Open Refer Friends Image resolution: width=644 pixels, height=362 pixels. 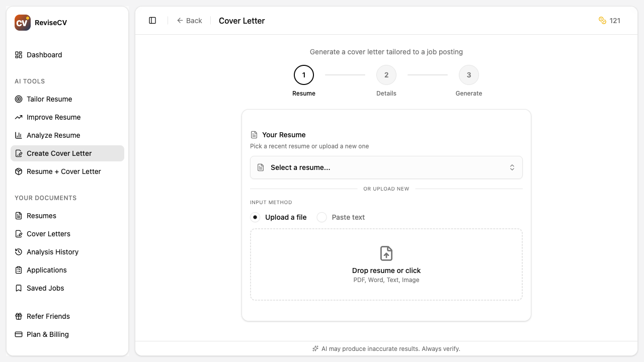coord(48,316)
